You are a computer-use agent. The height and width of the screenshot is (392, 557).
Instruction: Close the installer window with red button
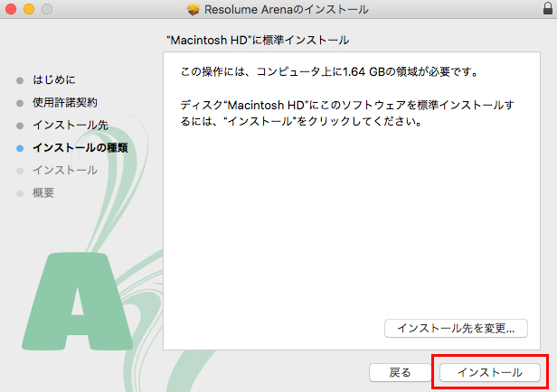11,9
